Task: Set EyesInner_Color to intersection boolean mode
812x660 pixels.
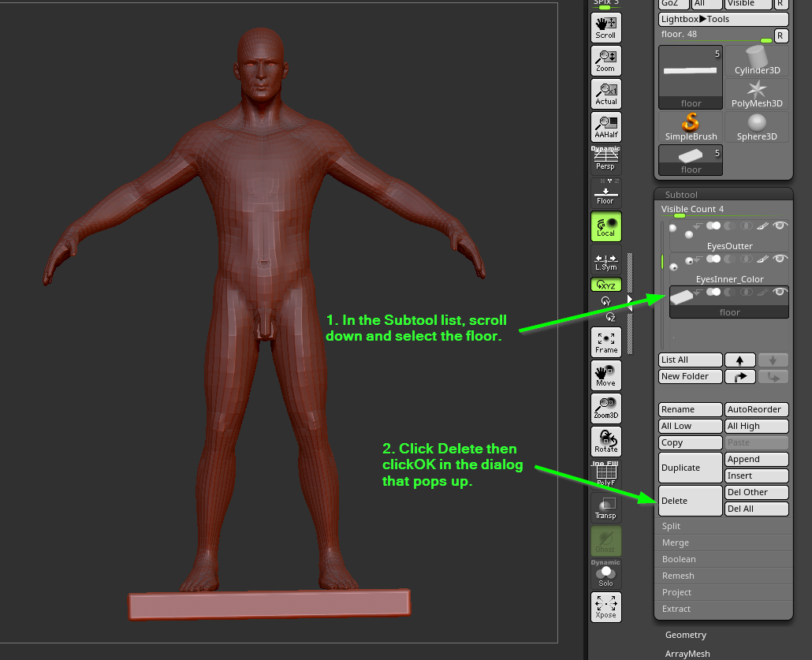Action: point(747,259)
